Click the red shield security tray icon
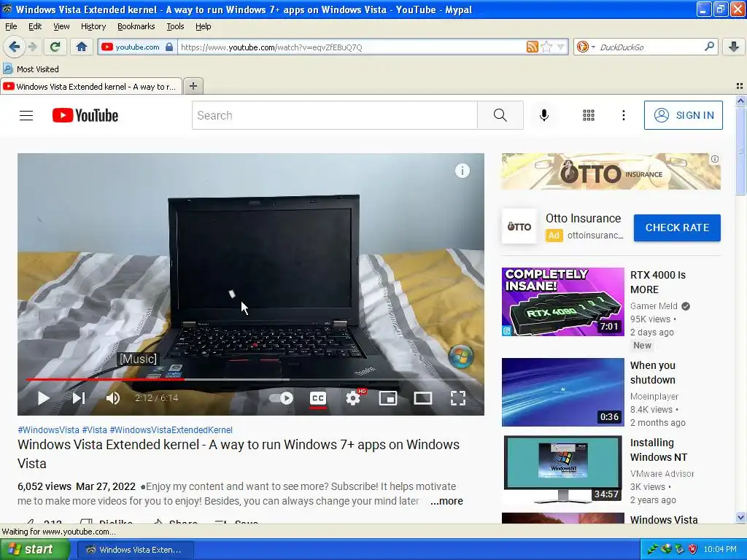 pos(693,549)
